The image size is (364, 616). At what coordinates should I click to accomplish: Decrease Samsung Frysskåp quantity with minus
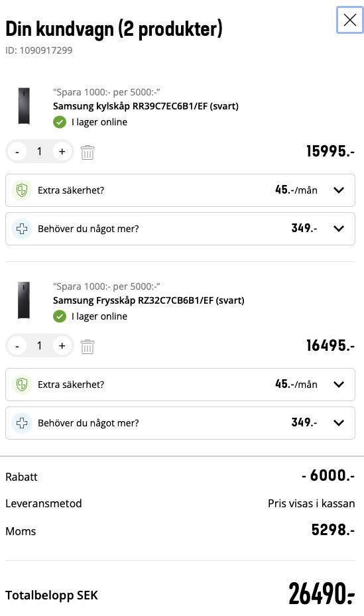[17, 345]
